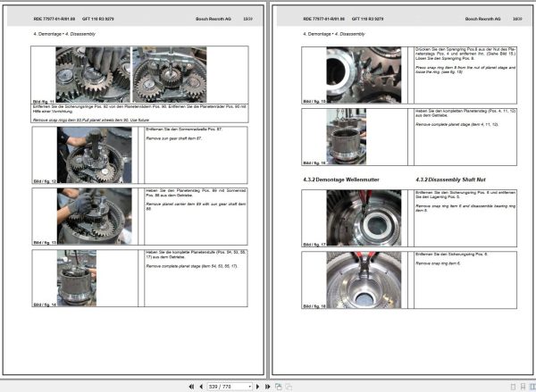The height and width of the screenshot is (392, 536).
Task: Click the heading '4.3.2 Demontage Wellenmutter'
Action: coord(341,179)
